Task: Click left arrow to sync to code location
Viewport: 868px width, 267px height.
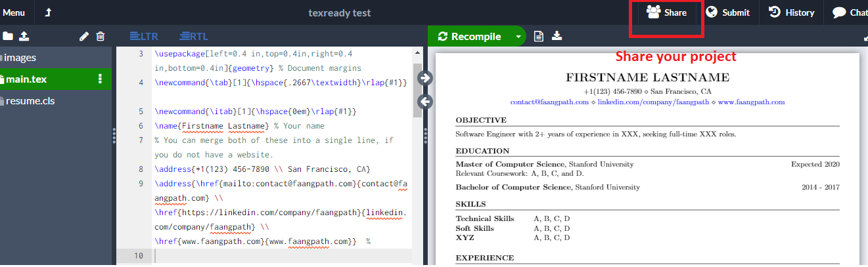Action: [425, 102]
